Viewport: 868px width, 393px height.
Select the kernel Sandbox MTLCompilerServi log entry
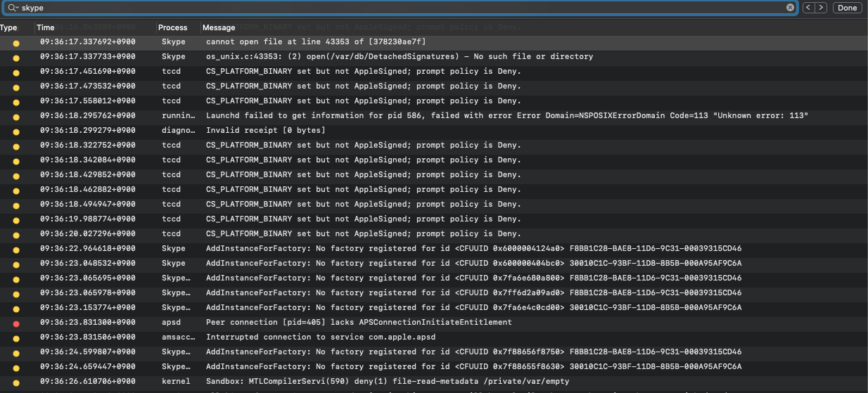coord(388,381)
